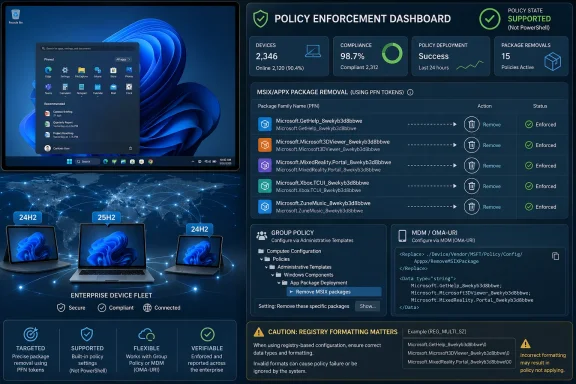
Task: Click the Policy State green checkmark icon
Action: coord(490,19)
